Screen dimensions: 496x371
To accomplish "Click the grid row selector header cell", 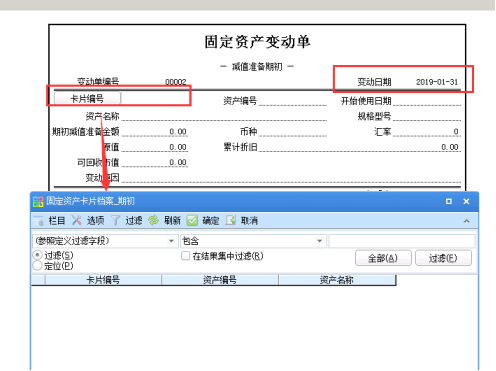I will (x=38, y=280).
